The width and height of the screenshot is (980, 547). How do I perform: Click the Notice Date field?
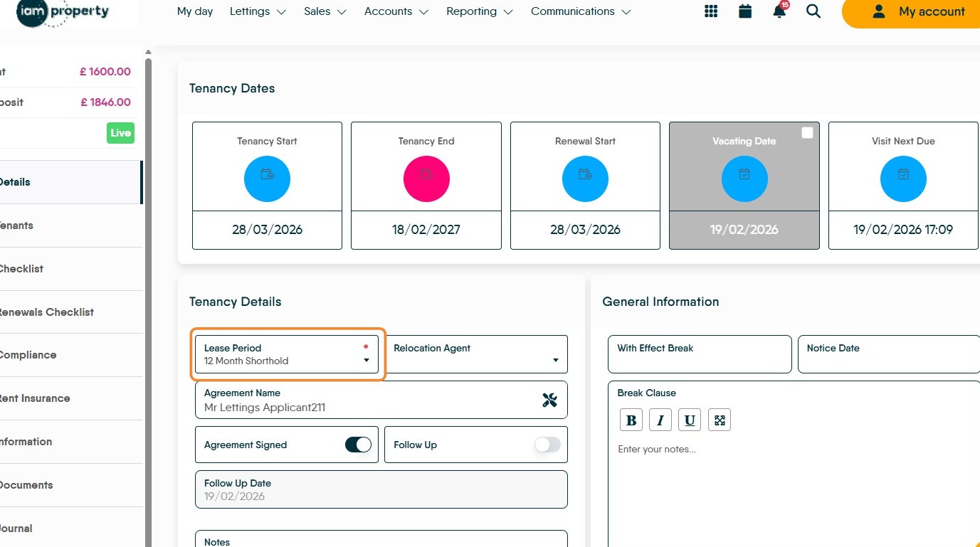pos(890,354)
